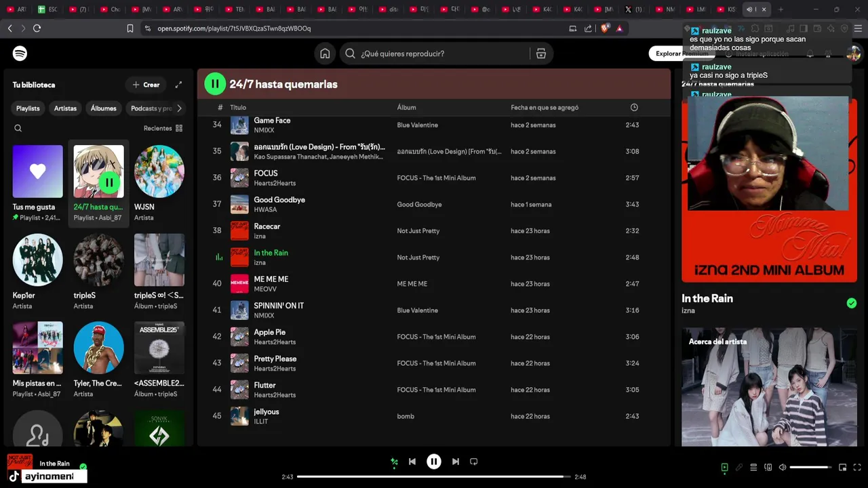Open the Blue Valentine album link on the Game Face row
The image size is (868, 488).
click(418, 125)
